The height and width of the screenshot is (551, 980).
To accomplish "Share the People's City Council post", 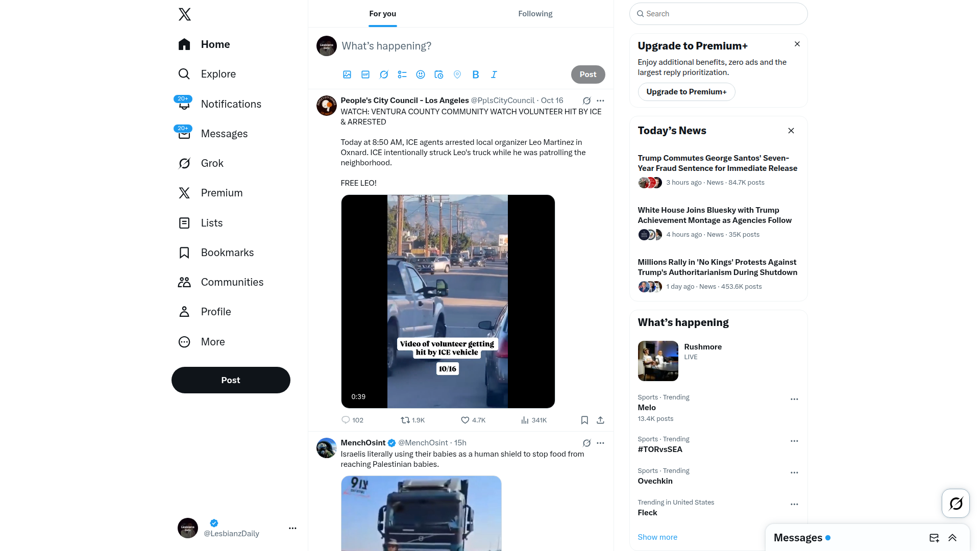I will click(x=600, y=420).
